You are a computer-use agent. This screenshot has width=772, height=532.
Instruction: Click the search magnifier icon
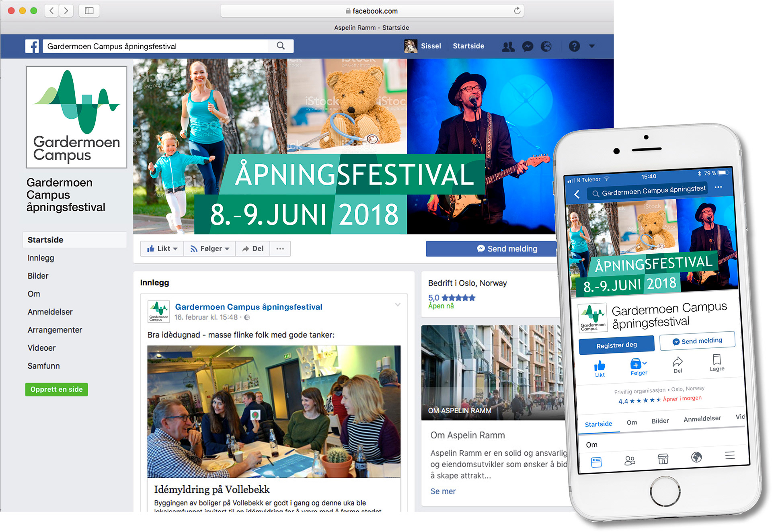coord(281,46)
